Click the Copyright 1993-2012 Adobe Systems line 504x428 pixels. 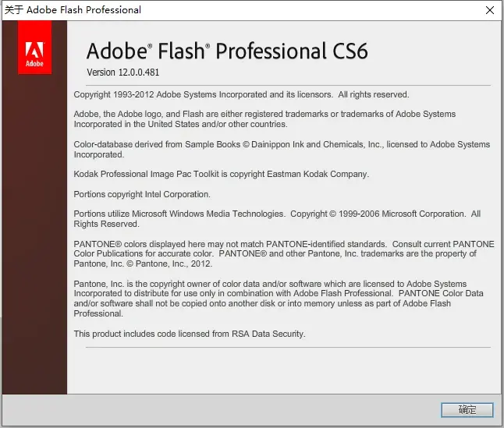point(240,94)
